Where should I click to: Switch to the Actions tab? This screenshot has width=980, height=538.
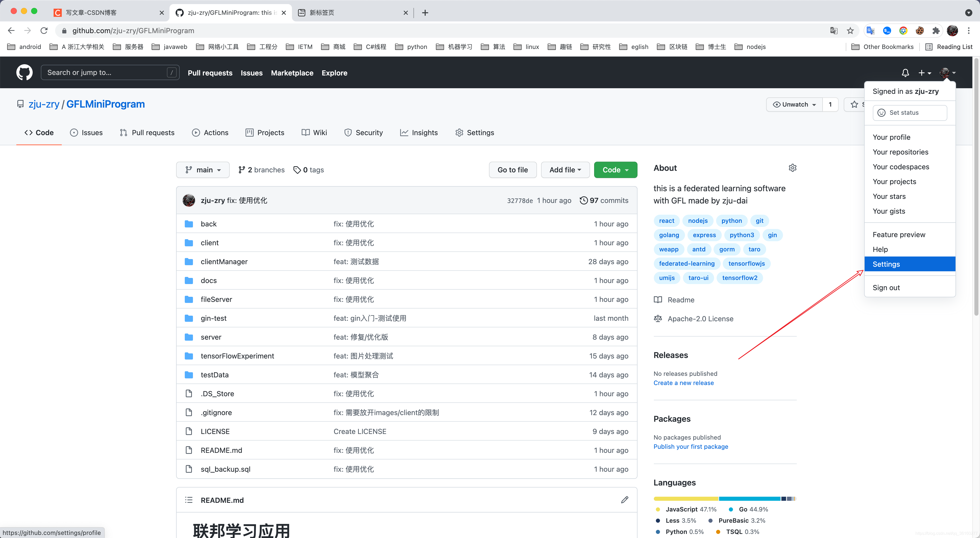point(210,132)
